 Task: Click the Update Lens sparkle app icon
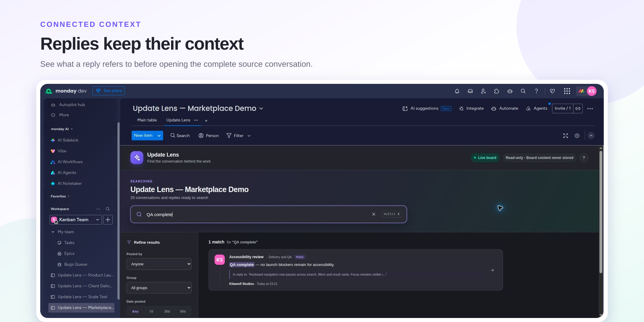pos(137,158)
